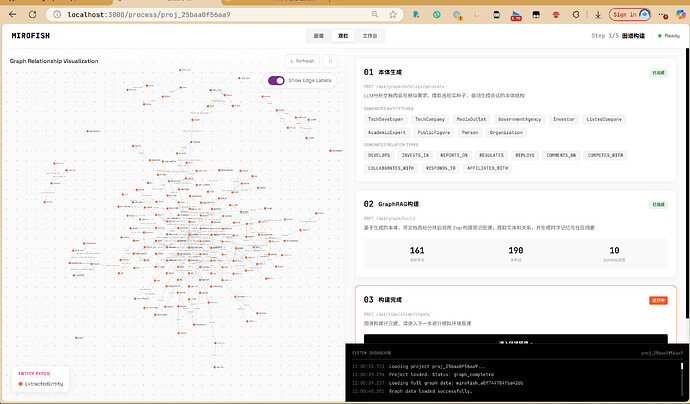Screen dimensions: 690x404
Task: Click the orange status badge on card 03
Action: tap(658, 300)
